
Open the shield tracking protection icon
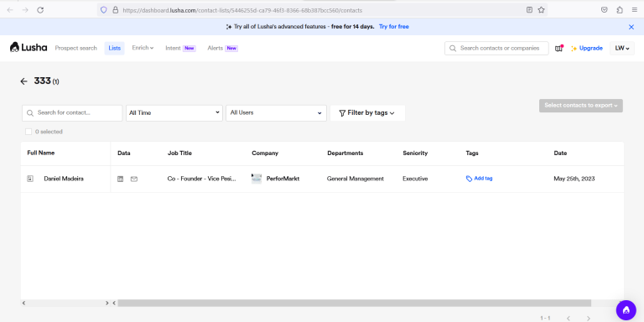[103, 10]
